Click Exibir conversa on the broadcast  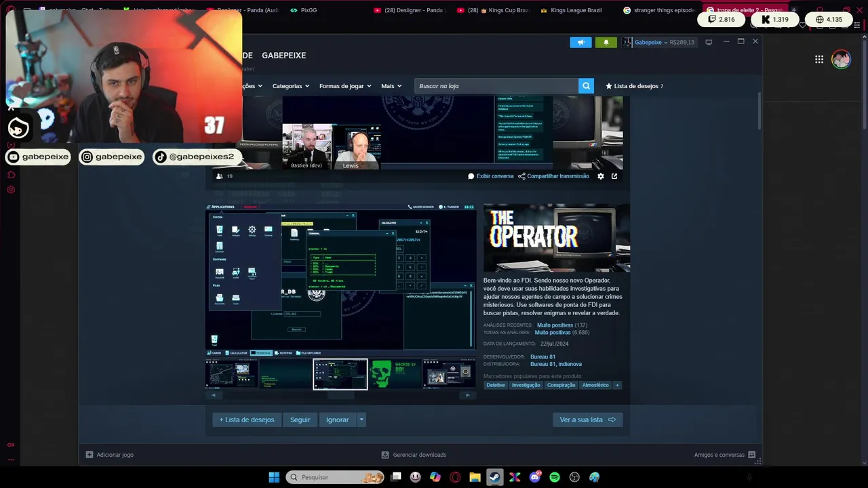[x=490, y=176]
